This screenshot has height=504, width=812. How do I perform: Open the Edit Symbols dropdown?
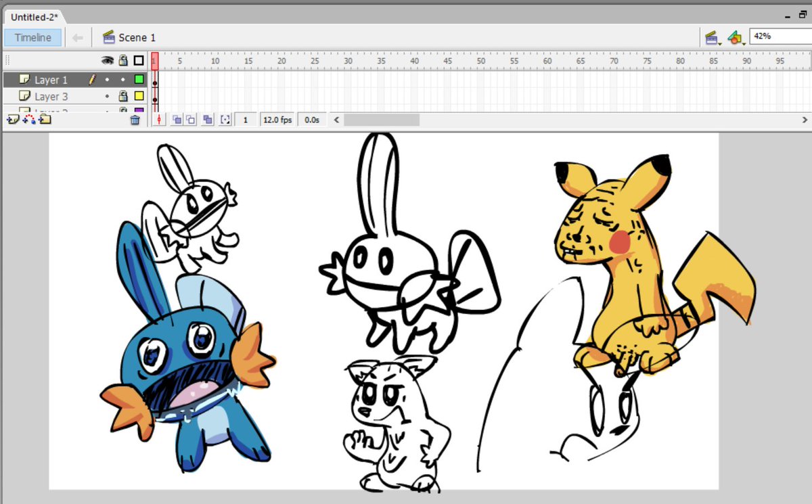736,38
